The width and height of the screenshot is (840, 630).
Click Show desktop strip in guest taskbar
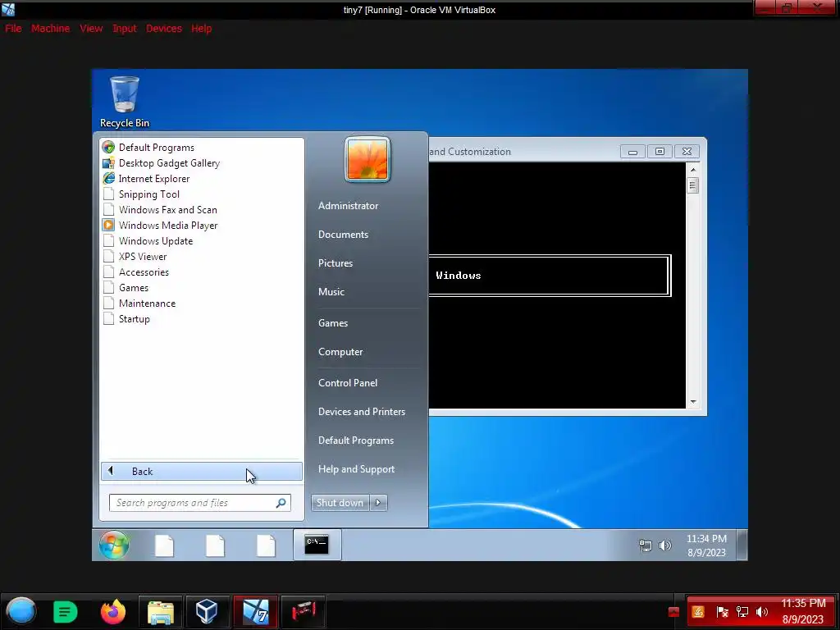(x=742, y=545)
